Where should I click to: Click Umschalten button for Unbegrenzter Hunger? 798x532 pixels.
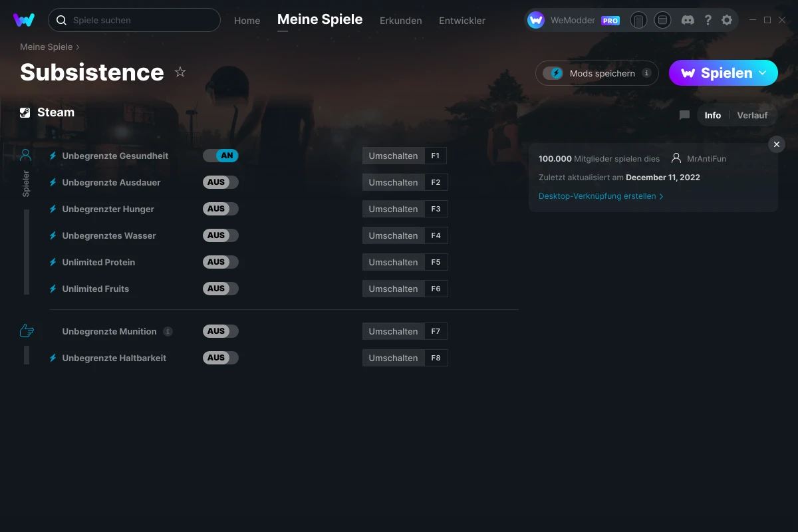pos(393,209)
